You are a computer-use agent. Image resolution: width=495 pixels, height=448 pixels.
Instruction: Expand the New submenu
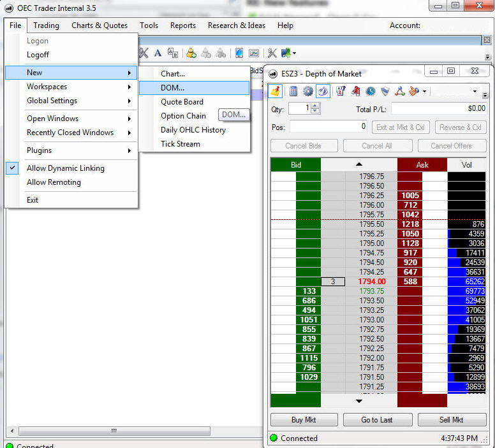click(x=71, y=73)
